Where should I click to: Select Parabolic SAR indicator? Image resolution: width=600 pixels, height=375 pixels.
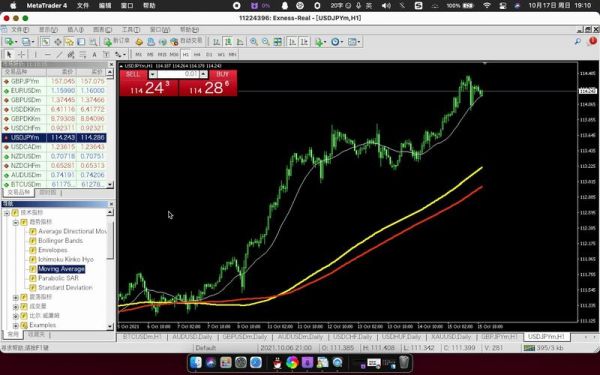58,278
